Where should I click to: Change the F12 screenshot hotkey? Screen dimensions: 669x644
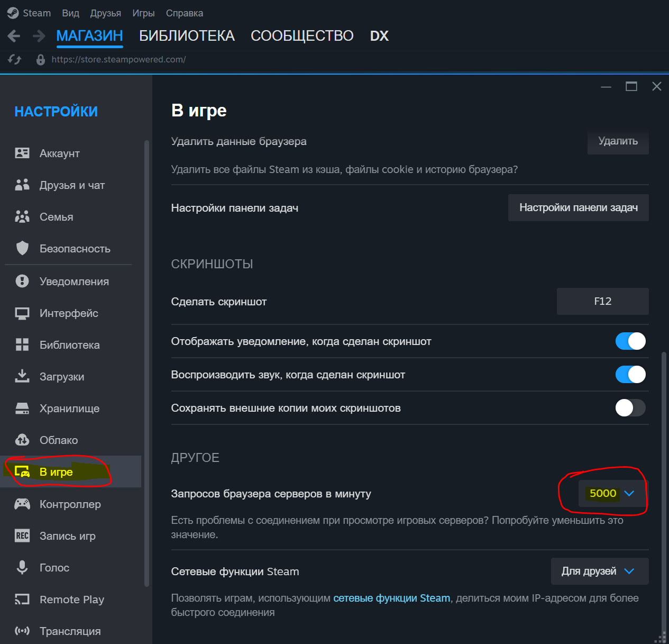tap(603, 301)
